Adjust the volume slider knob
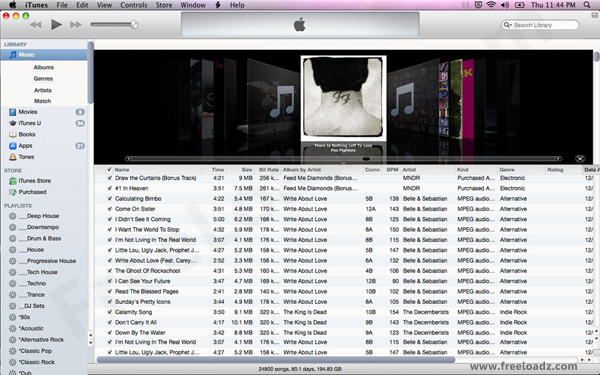 pos(134,25)
